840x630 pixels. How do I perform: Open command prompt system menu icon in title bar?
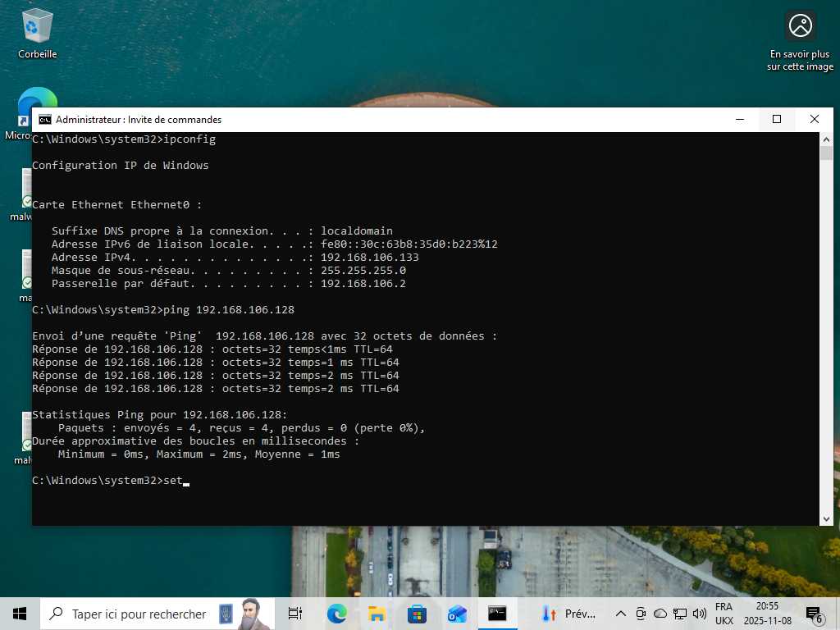[45, 120]
